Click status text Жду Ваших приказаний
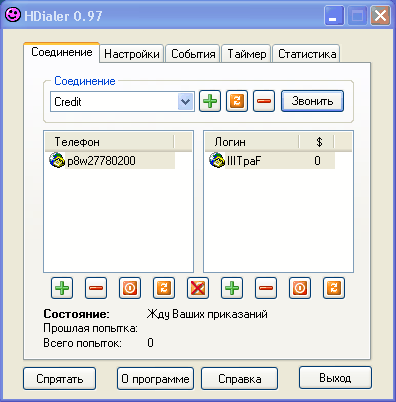This screenshot has height=402, width=396. (207, 314)
